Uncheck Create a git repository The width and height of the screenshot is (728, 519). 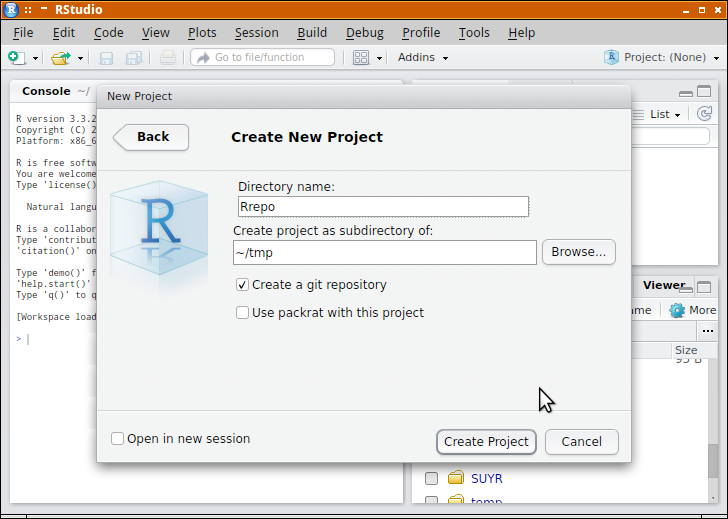(242, 285)
